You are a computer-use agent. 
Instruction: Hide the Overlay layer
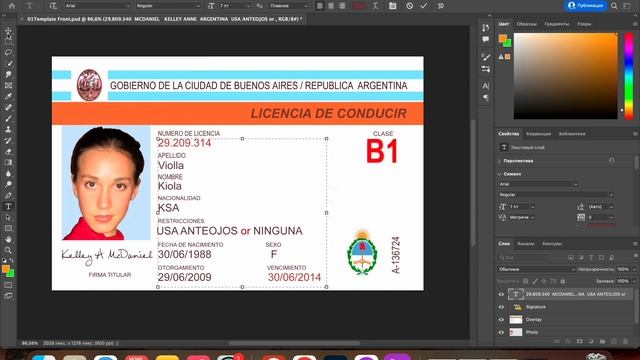[501, 320]
